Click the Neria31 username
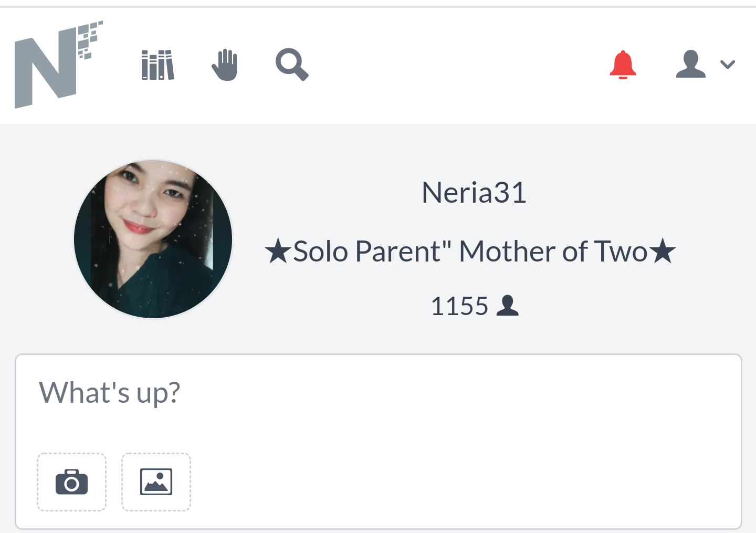 click(x=474, y=192)
